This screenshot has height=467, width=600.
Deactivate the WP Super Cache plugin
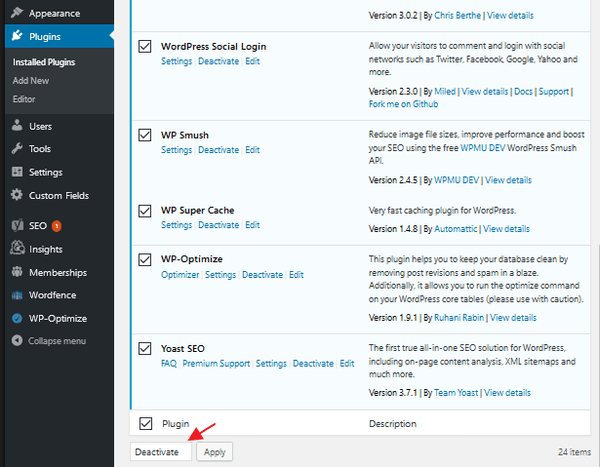point(218,225)
